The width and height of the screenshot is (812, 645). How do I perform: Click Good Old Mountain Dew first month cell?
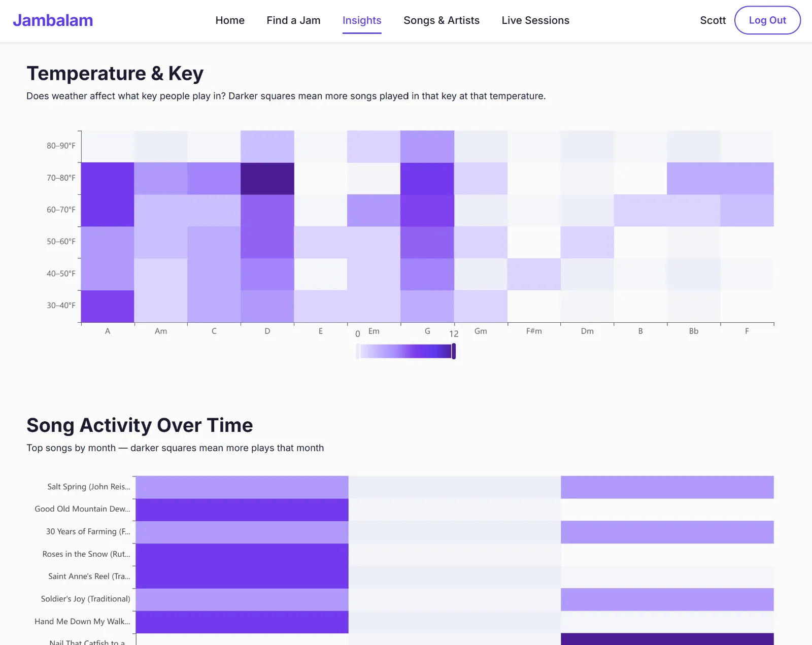(x=242, y=510)
